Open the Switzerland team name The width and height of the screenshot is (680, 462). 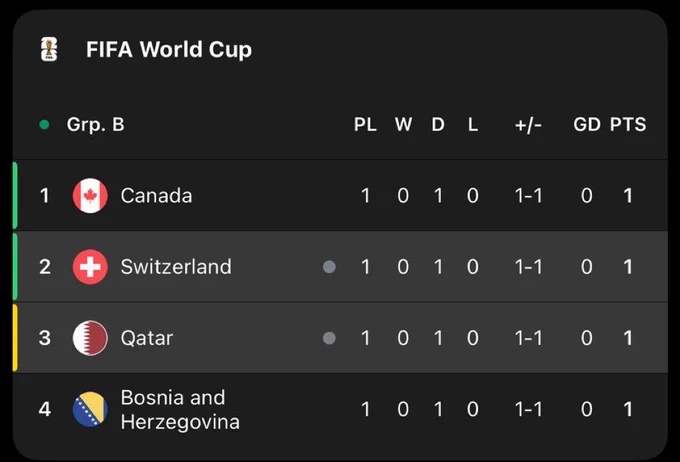tap(176, 267)
